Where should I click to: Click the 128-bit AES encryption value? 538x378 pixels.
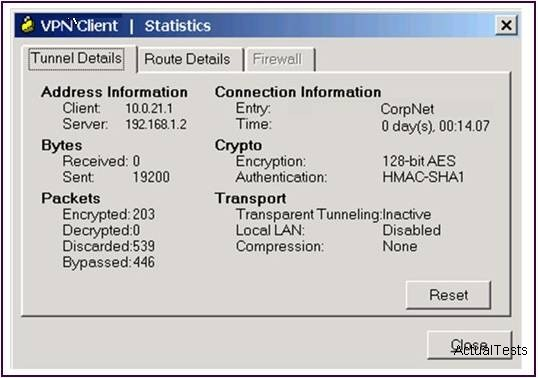(419, 161)
